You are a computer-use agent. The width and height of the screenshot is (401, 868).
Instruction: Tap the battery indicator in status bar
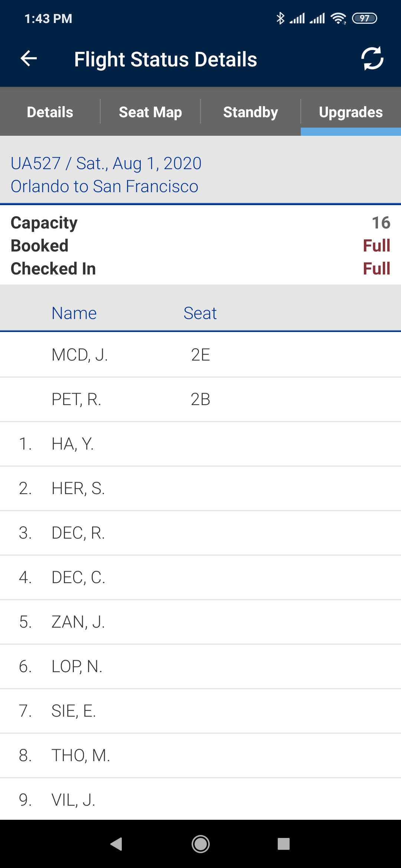364,18
